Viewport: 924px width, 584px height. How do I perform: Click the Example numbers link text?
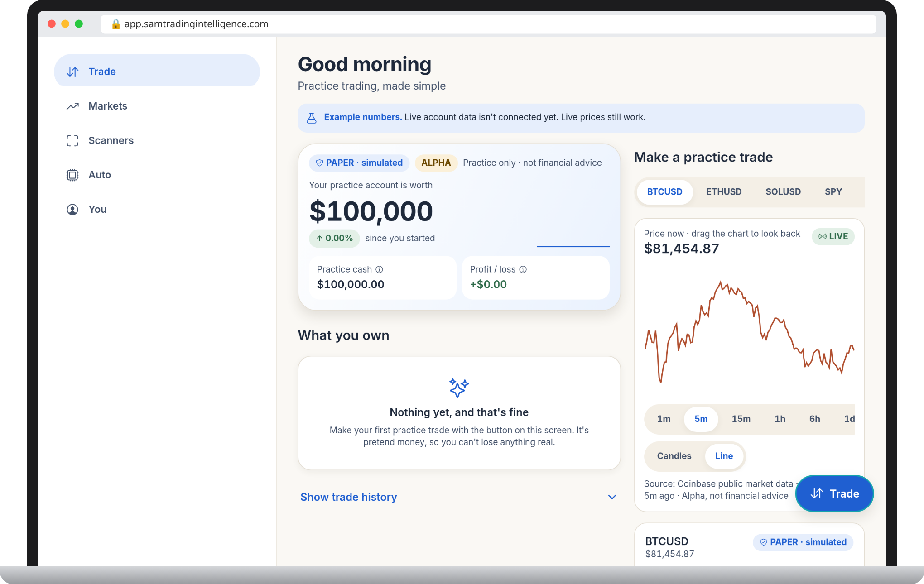point(363,117)
